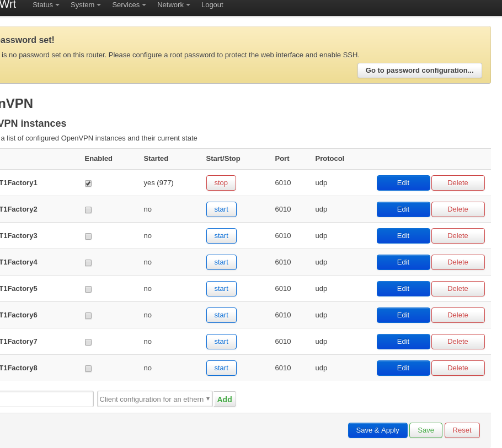Image resolution: width=502 pixels, height=448 pixels.
Task: Start the T1Factory8 instance
Action: tap(221, 368)
